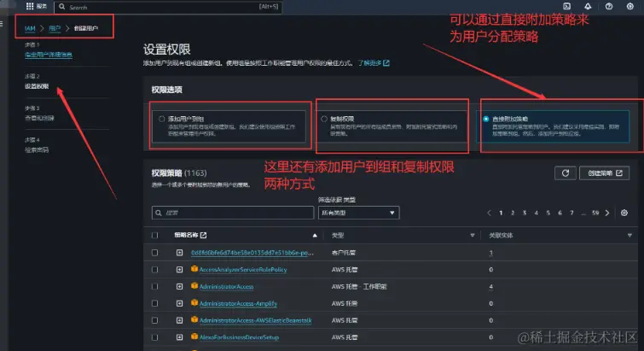This screenshot has height=351, width=644.
Task: Check the 0d8fd6bfe6d74be58e0135dd7e51bb6e policy checkbox
Action: 155,253
